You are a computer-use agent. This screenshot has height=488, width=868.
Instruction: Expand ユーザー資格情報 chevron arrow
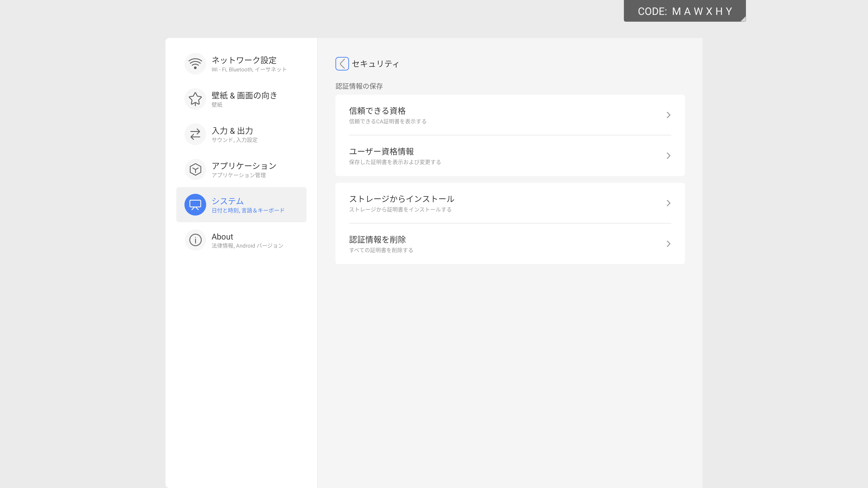pyautogui.click(x=668, y=156)
